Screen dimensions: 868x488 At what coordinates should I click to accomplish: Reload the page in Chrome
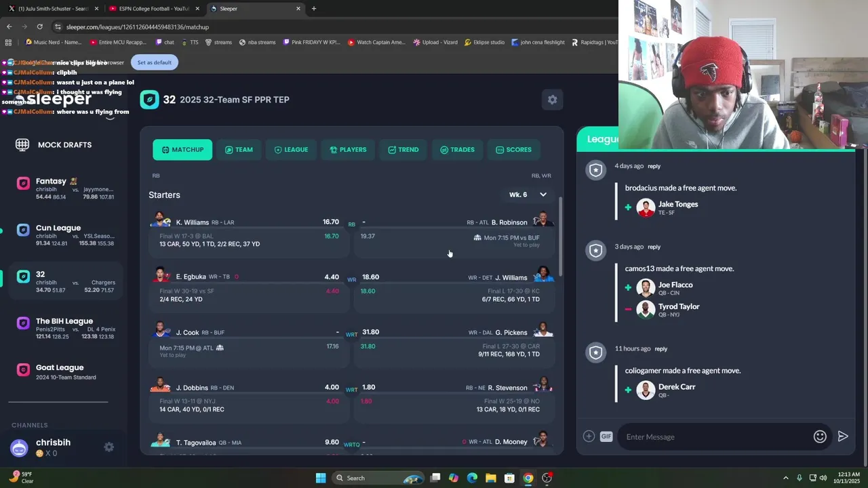tap(39, 26)
